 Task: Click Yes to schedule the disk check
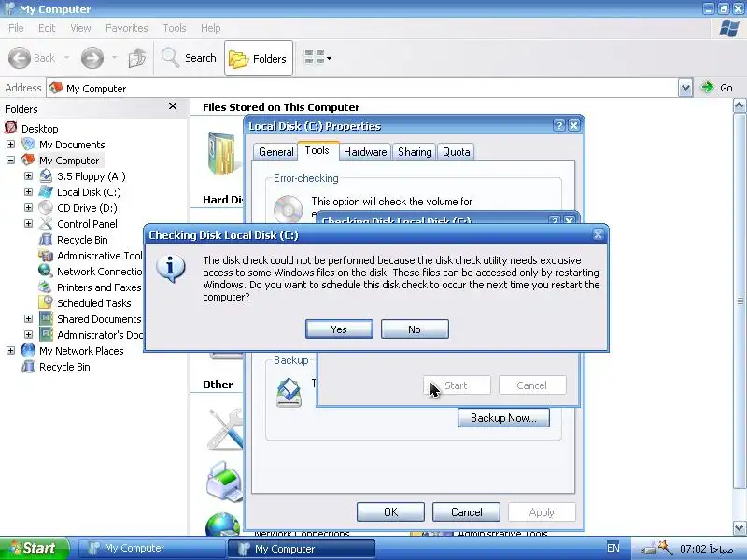(x=339, y=329)
